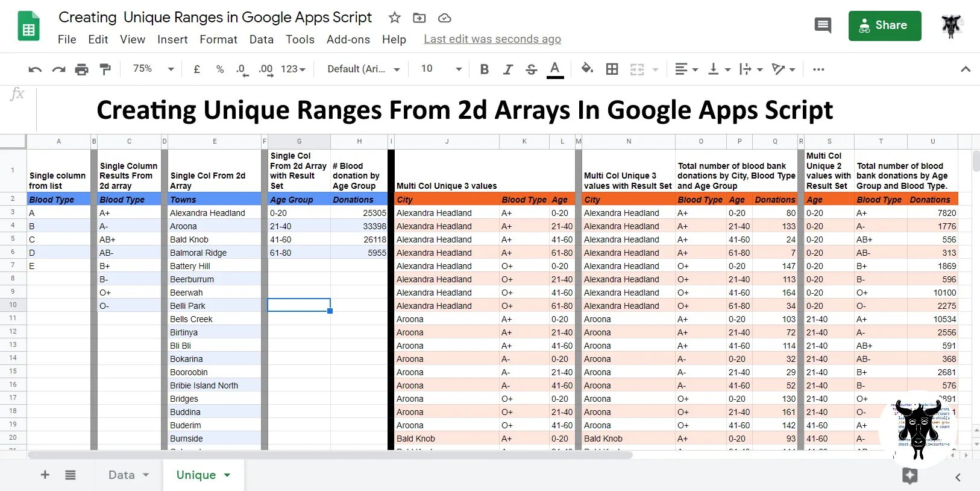Toggle strikethrough formatting
The height and width of the screenshot is (491, 980).
coord(531,69)
